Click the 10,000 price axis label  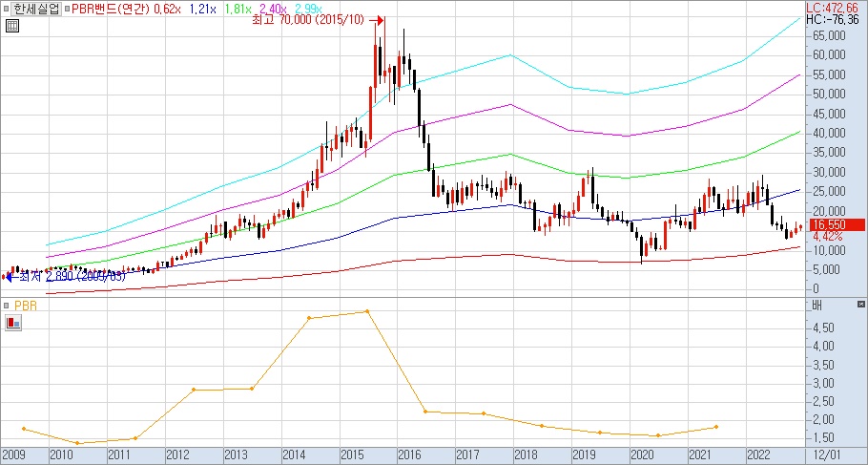tap(829, 250)
